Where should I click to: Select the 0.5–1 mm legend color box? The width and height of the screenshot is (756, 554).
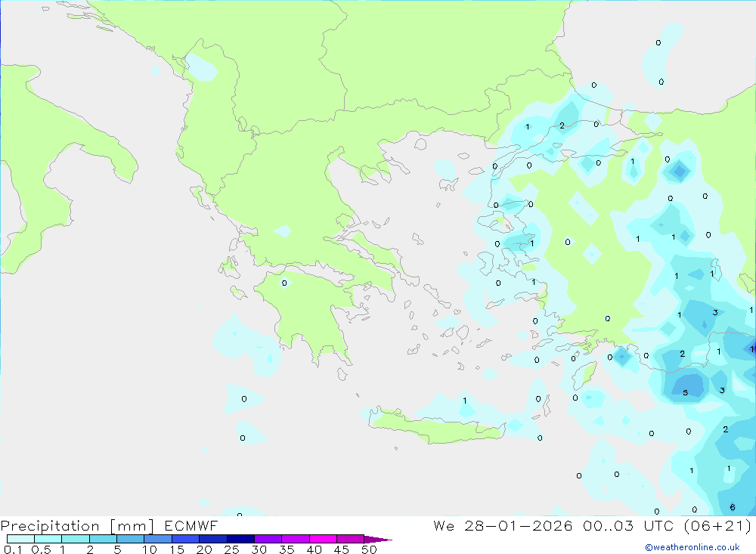tap(48, 539)
